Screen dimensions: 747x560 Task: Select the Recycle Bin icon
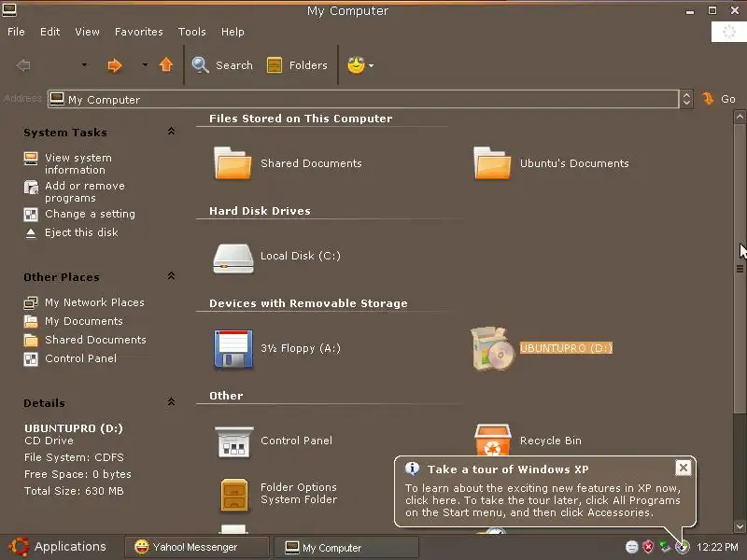[x=493, y=439]
